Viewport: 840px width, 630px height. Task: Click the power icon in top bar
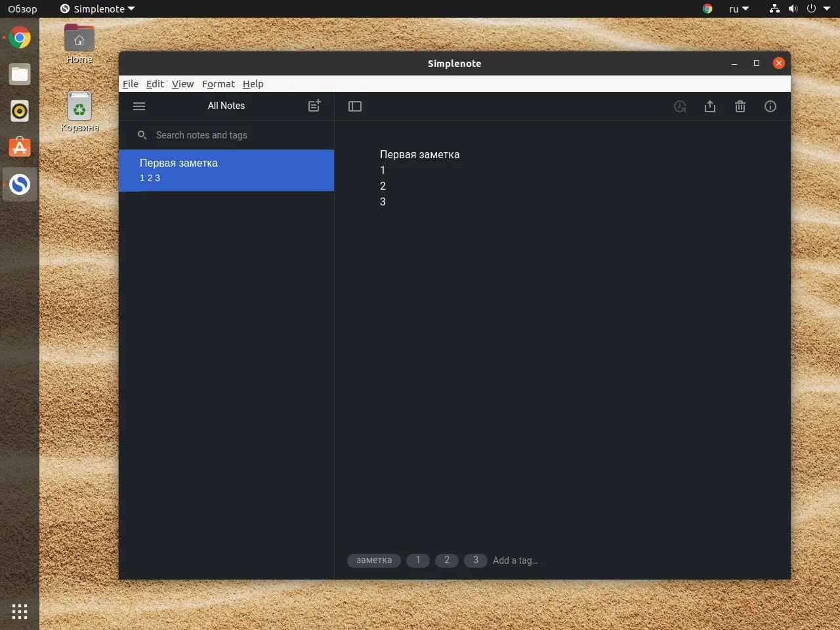pyautogui.click(x=811, y=9)
